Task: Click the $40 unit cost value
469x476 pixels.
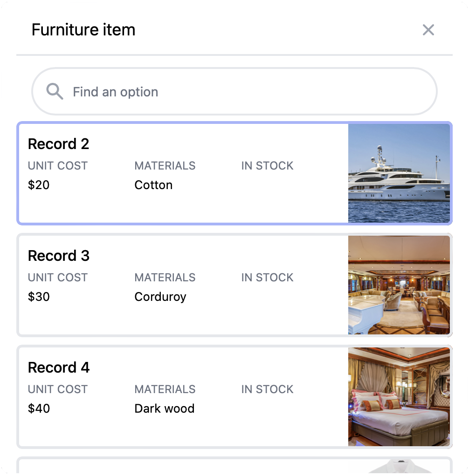Action: click(39, 408)
